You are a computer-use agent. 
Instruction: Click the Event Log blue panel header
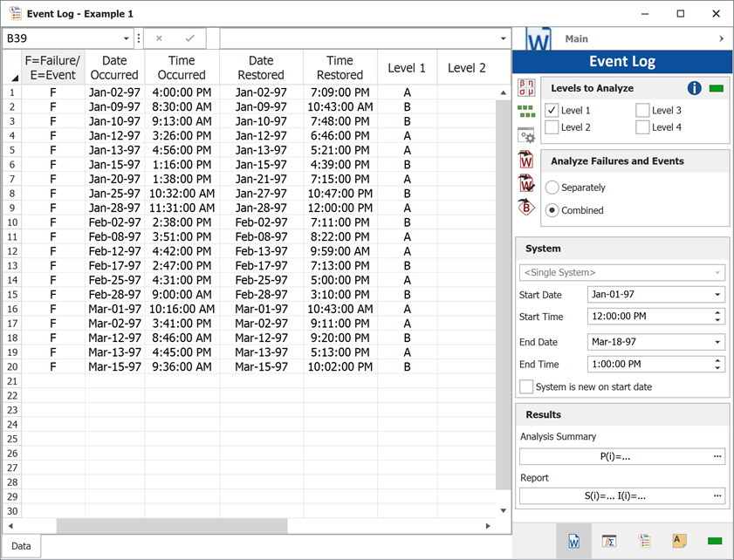[x=622, y=61]
